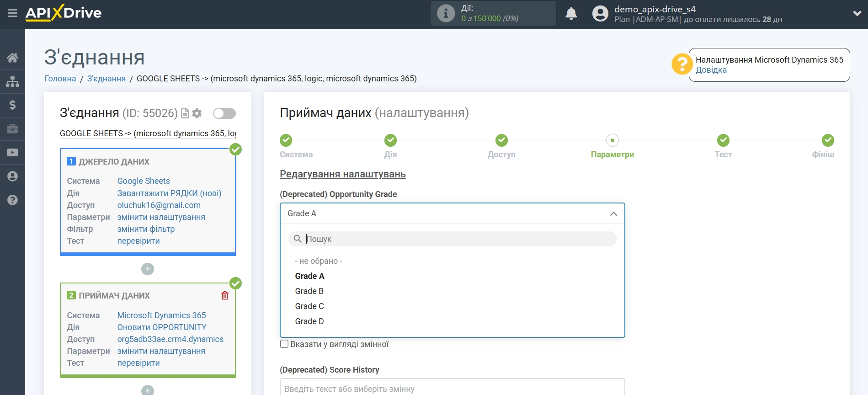Click 'змінити налаштування' in data receiver block
Viewport: 868px width, 395px height.
tap(161, 351)
